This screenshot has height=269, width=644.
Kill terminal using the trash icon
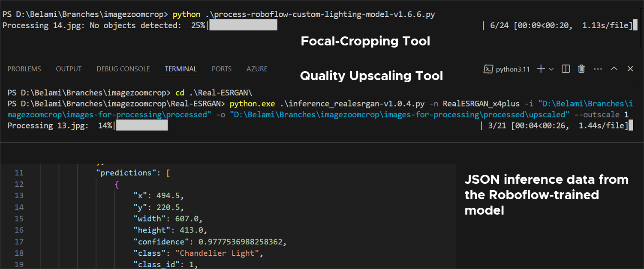tap(581, 69)
